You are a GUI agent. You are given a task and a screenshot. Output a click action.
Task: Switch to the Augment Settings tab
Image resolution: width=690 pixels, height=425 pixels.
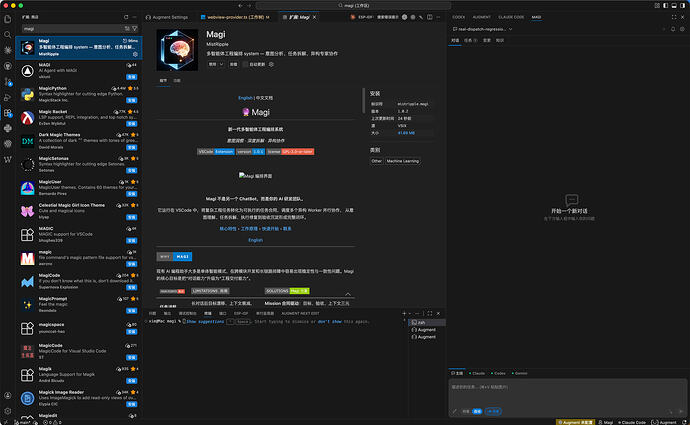(x=166, y=17)
